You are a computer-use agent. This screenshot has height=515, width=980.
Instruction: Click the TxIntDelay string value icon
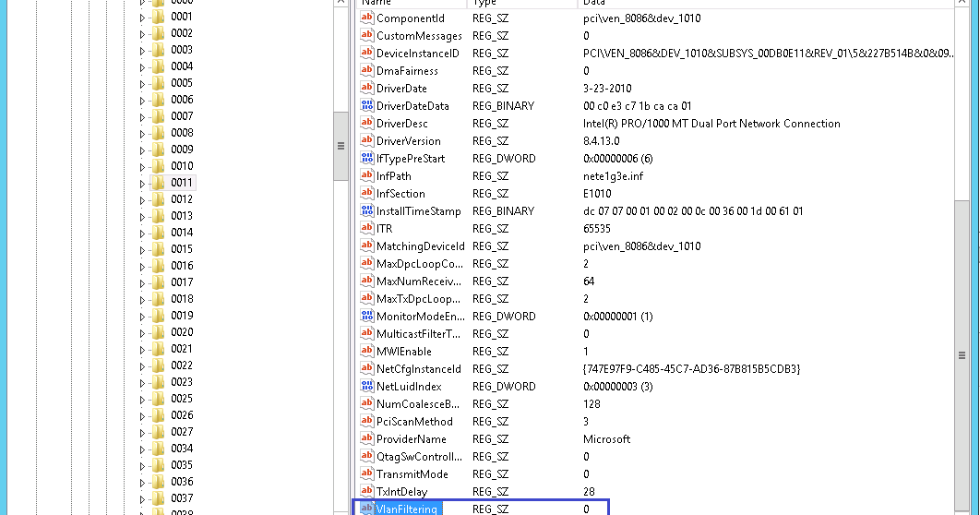coord(367,491)
